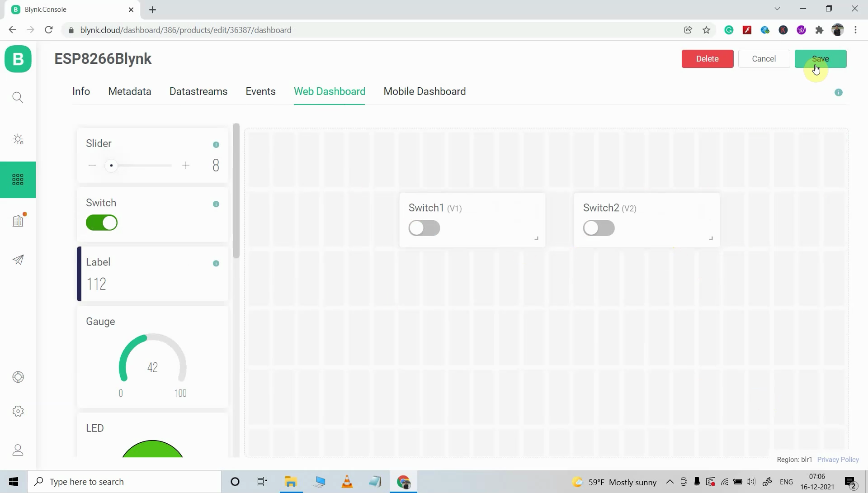868x493 pixels.
Task: Open the Mobile Dashboard tab
Action: (425, 91)
